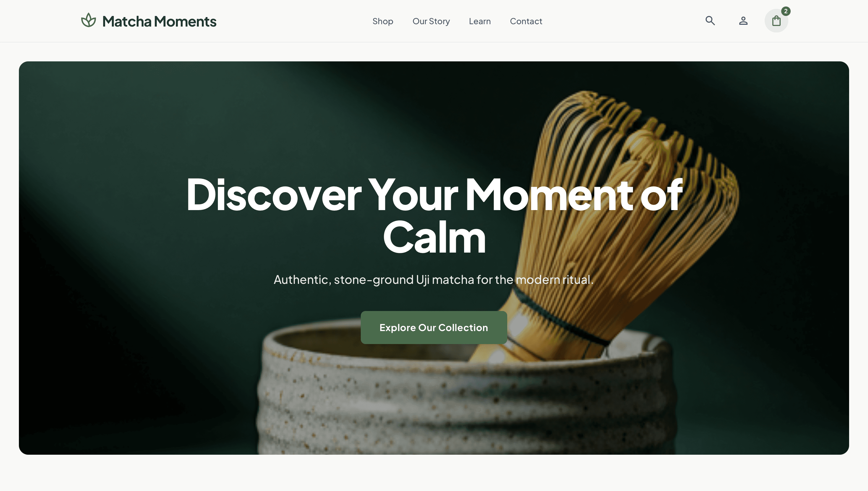Open the search magnifier icon
868x491 pixels.
pos(710,21)
